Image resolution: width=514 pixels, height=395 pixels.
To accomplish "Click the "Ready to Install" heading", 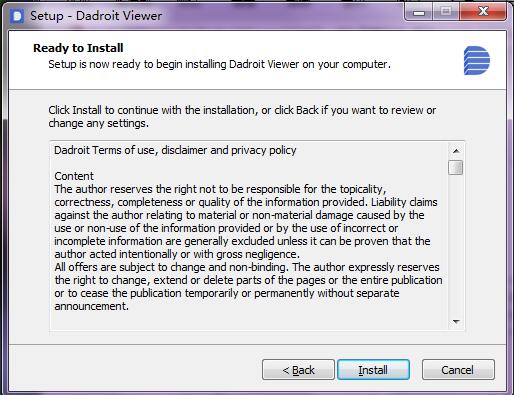I will click(78, 48).
